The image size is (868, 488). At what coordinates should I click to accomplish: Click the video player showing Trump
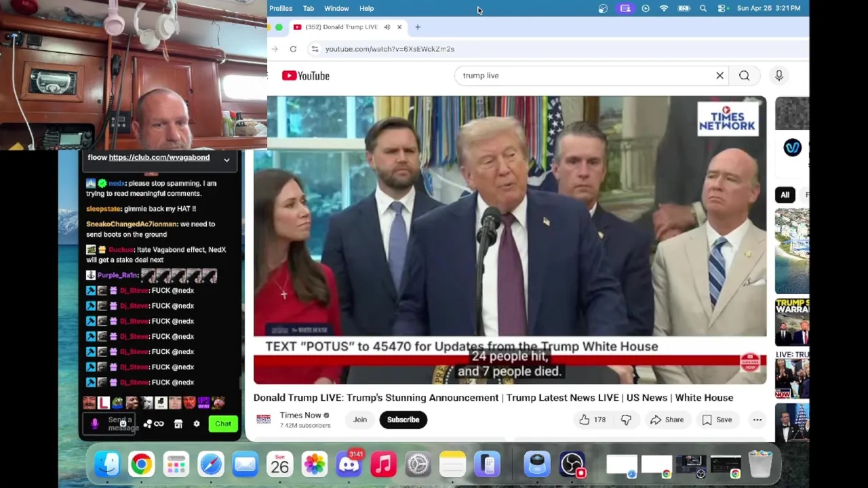510,240
